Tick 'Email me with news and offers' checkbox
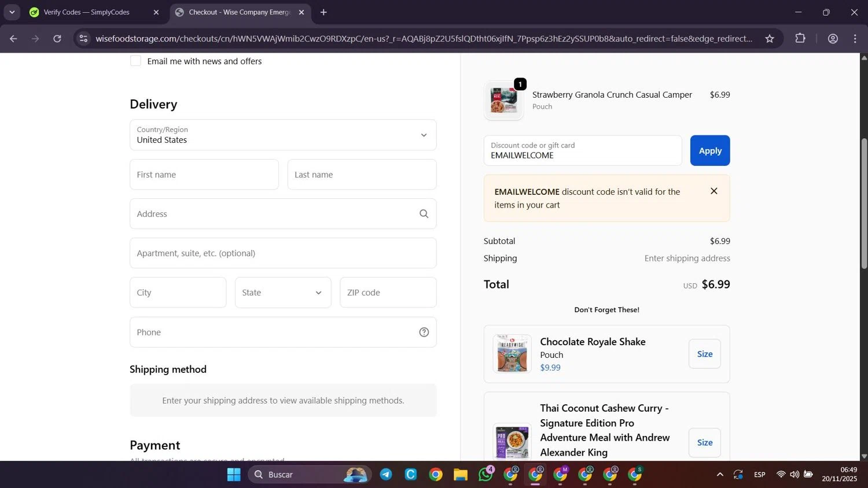 pyautogui.click(x=135, y=61)
